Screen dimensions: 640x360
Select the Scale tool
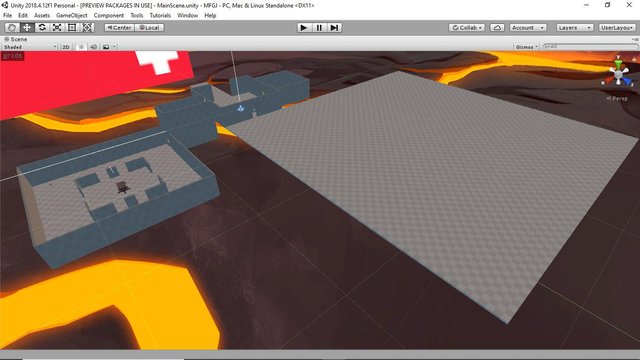coord(57,27)
